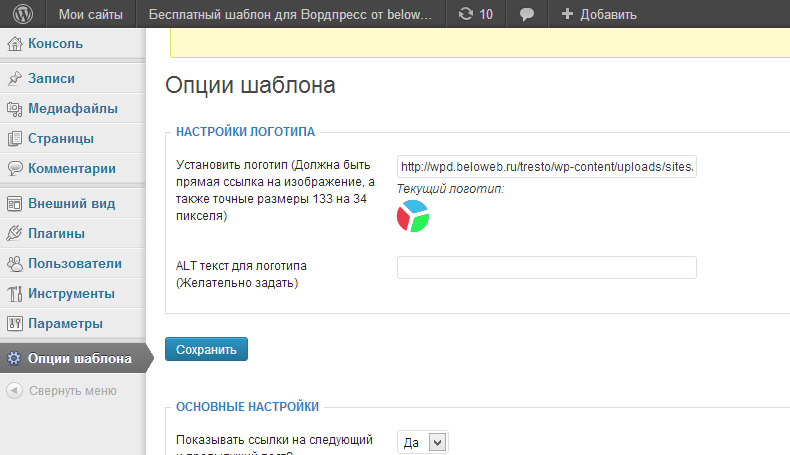This screenshot has height=455, width=790.
Task: Click the logo URL input field
Action: click(546, 166)
